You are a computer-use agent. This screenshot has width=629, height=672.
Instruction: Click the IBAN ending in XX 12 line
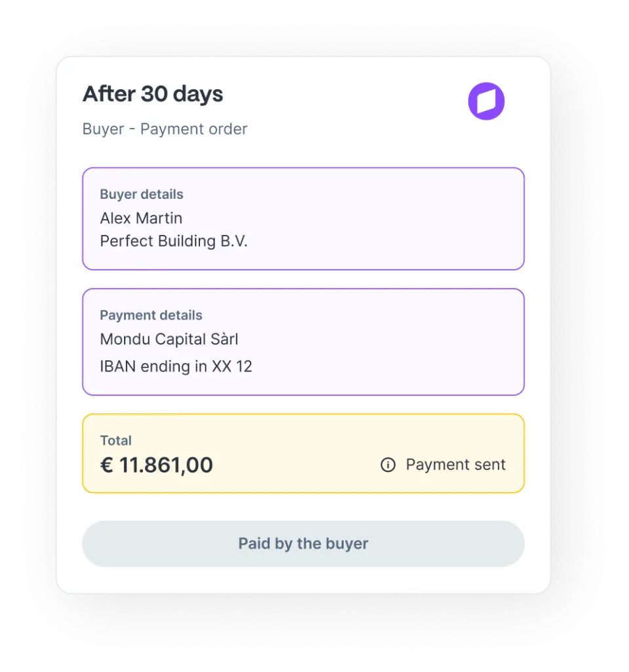pos(176,366)
